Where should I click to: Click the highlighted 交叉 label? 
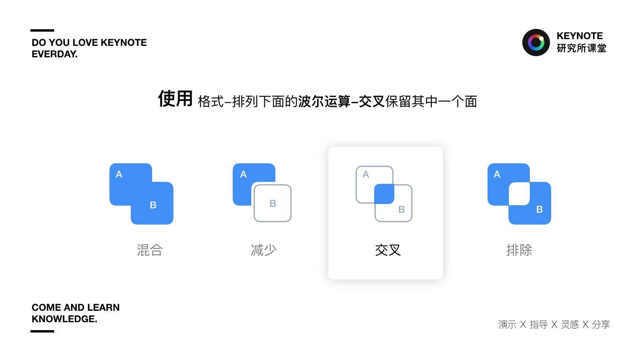click(388, 250)
